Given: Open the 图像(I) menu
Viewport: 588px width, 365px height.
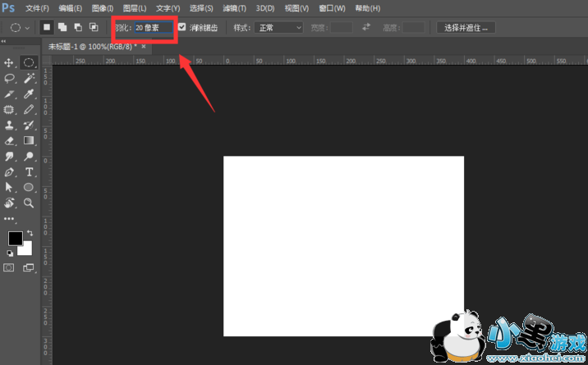Looking at the screenshot, I should point(103,8).
